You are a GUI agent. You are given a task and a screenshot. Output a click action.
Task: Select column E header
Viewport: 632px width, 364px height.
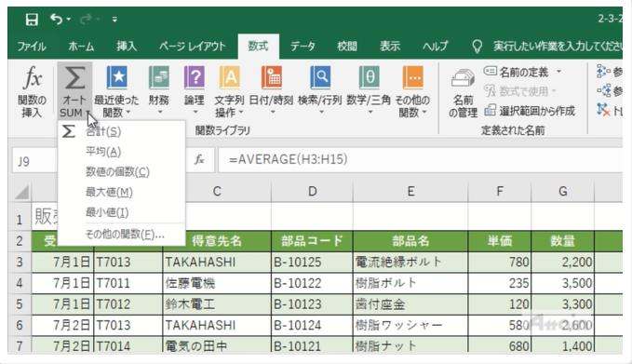tap(410, 191)
